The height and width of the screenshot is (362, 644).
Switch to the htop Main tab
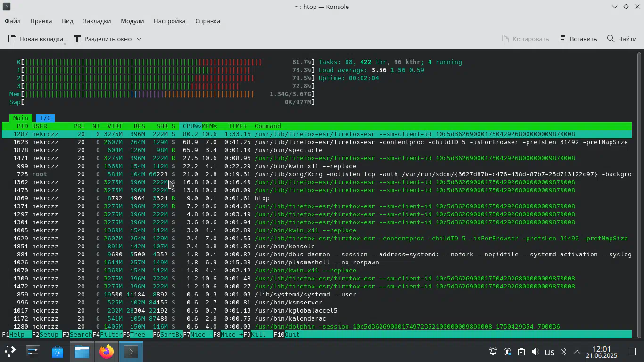coord(21,118)
